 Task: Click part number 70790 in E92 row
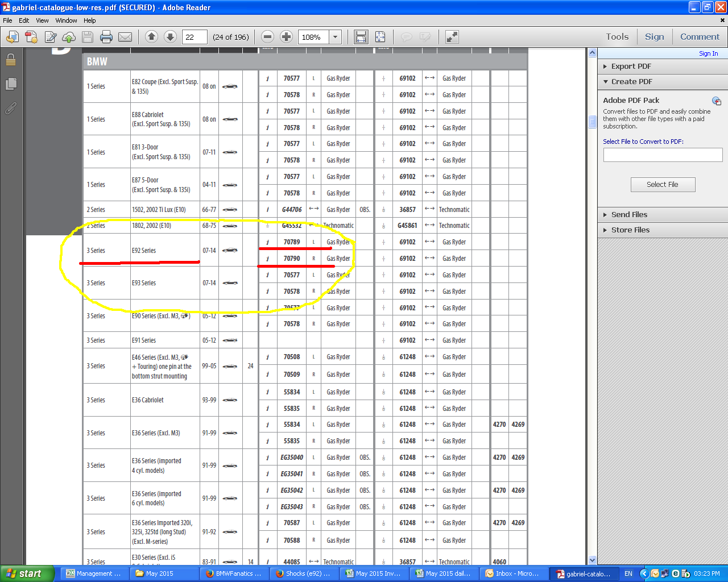tap(292, 259)
